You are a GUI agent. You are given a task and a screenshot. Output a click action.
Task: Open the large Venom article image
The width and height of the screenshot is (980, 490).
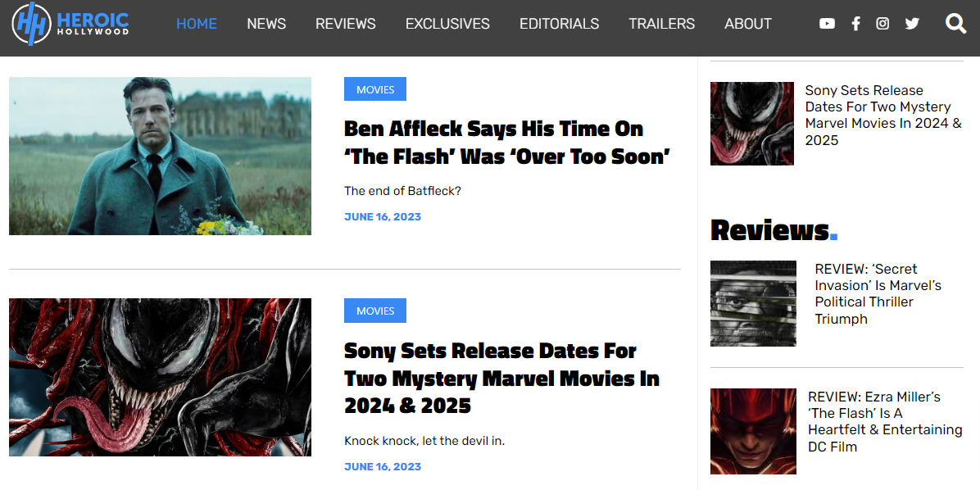pyautogui.click(x=160, y=378)
